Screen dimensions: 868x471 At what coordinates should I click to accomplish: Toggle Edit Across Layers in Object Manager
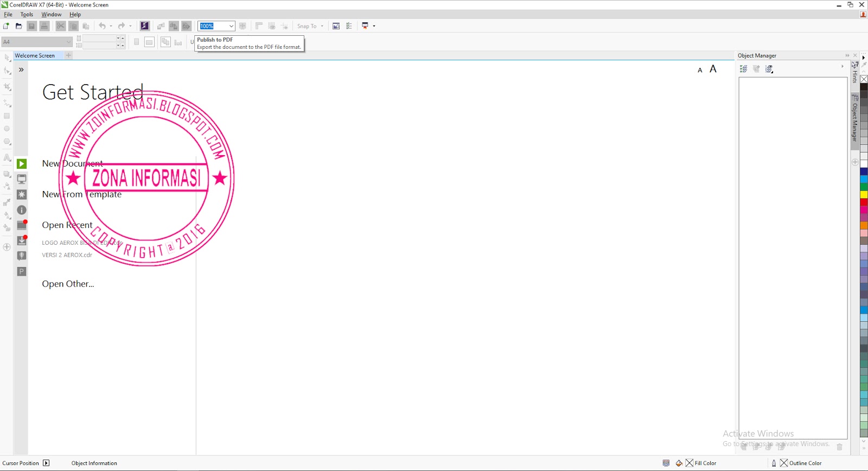(x=756, y=69)
